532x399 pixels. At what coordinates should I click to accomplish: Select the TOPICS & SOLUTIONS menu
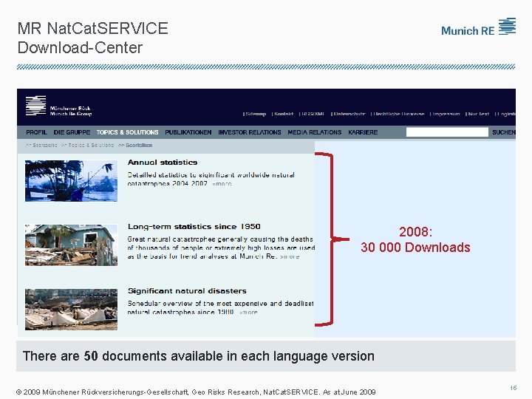click(127, 132)
